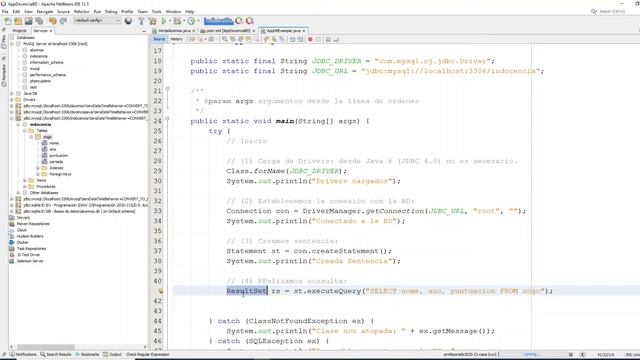Image resolution: width=640 pixels, height=360 pixels.
Task: Click the lightbulb hint icon on line 41
Action: pyautogui.click(x=161, y=291)
